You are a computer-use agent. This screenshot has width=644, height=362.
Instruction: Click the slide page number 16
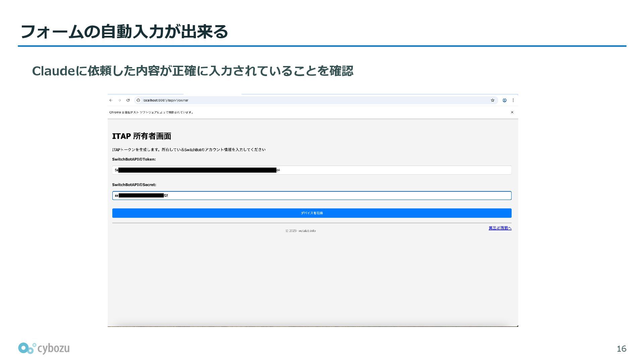point(621,349)
